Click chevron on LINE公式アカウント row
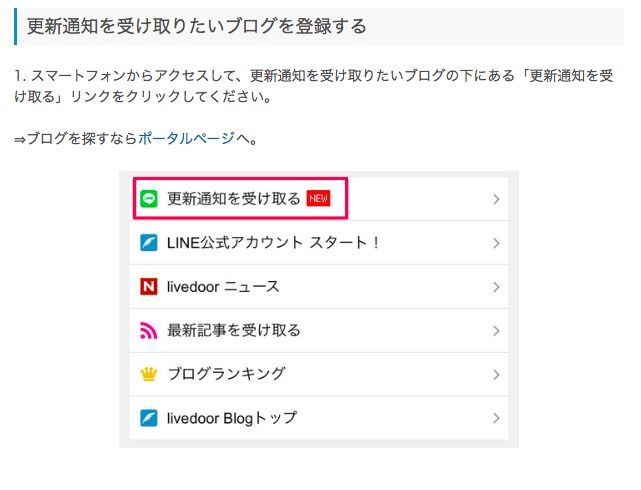641x490 pixels. point(496,243)
